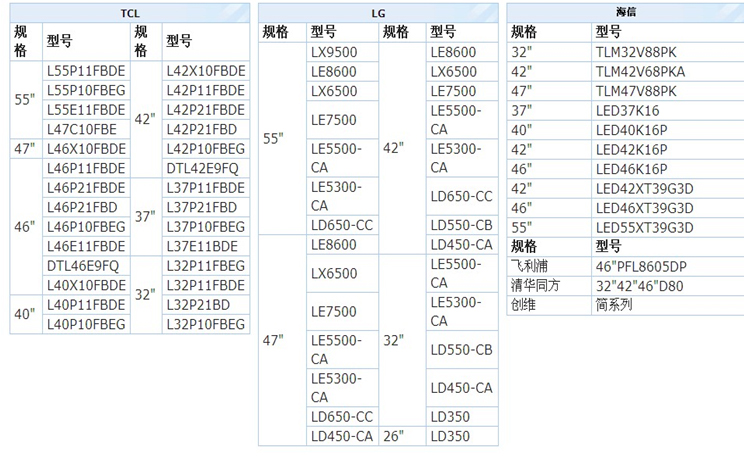Click the TCL table header
The image size is (744, 462).
point(129,12)
